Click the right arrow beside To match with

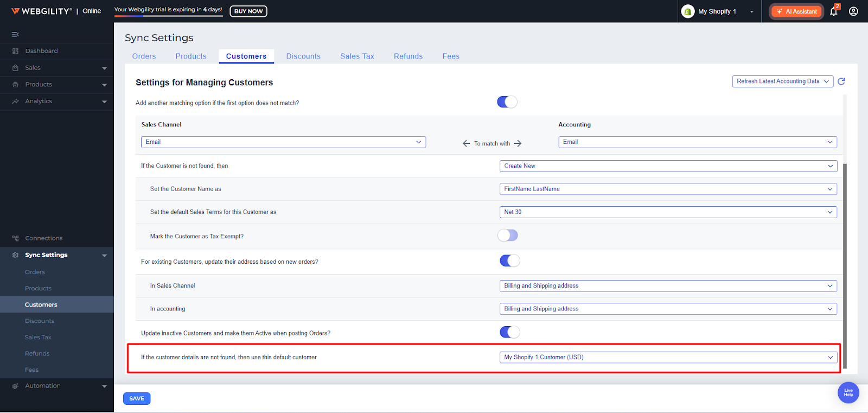tap(518, 143)
